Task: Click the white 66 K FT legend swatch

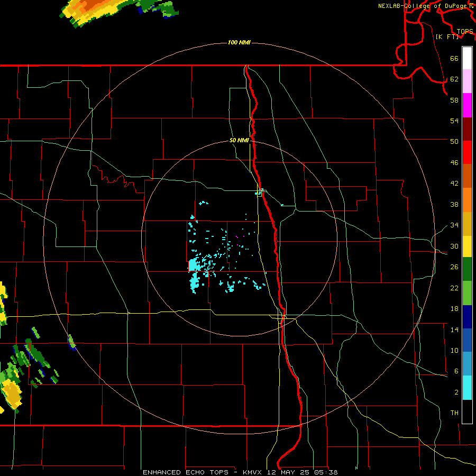Action: 467,58
